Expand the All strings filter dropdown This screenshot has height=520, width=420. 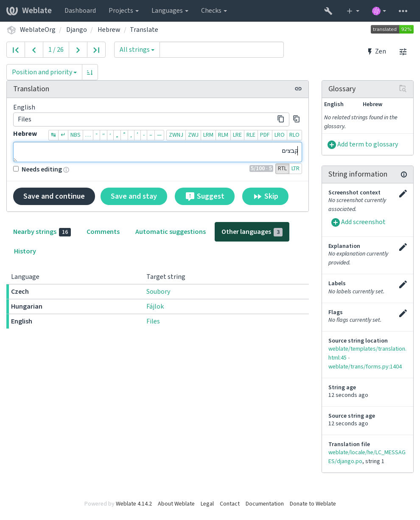pyautogui.click(x=137, y=50)
